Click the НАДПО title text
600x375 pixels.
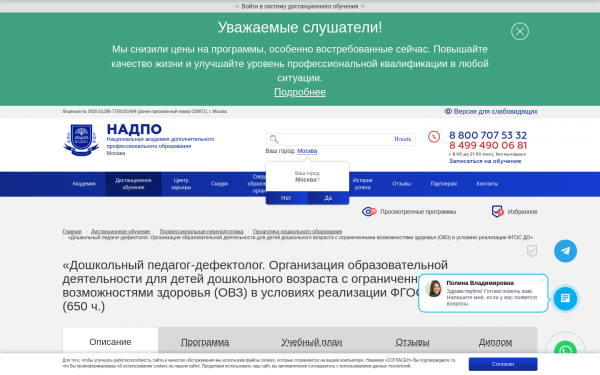pyautogui.click(x=134, y=129)
